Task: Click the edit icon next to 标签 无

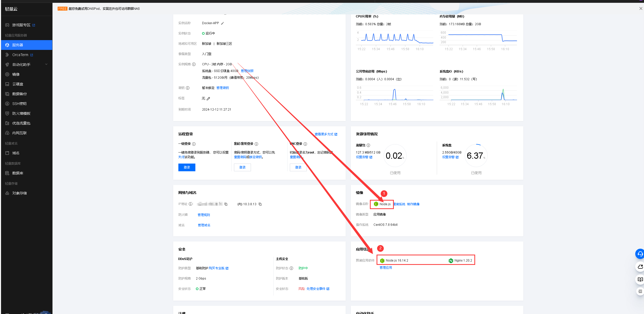Action: point(208,98)
